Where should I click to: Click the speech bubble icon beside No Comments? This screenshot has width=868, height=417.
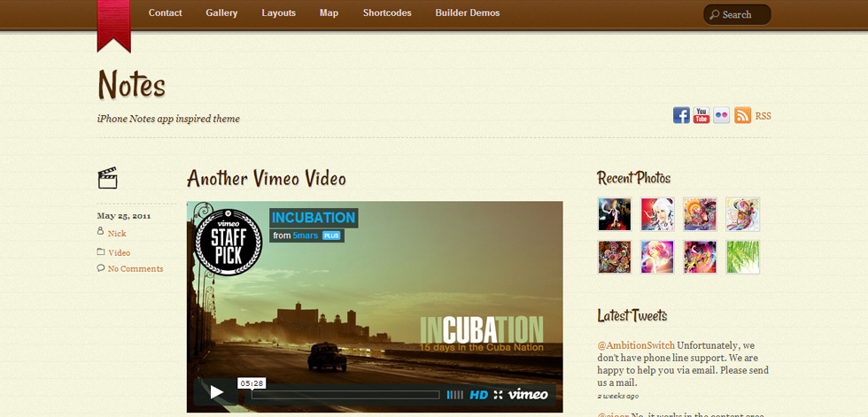101,267
